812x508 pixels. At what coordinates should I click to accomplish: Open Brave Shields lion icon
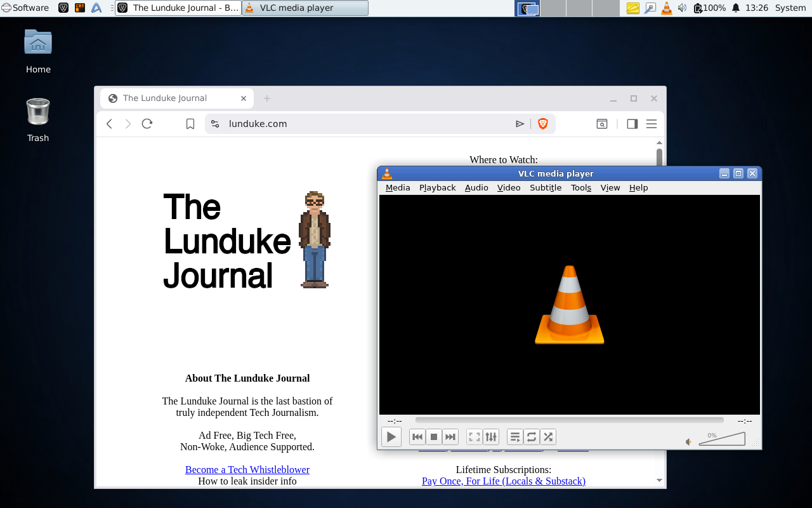pos(543,124)
